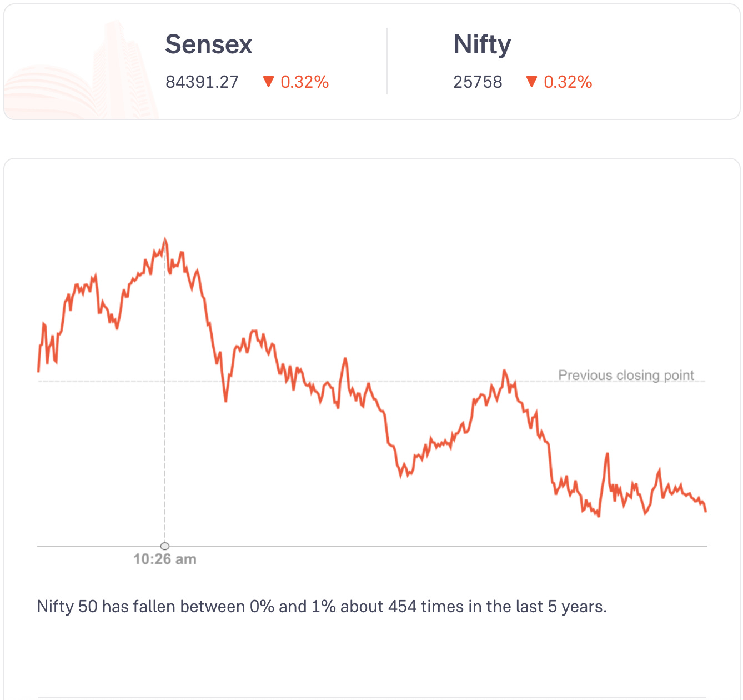Click the circular time marker on the axis
743x700 pixels.
coord(165,546)
